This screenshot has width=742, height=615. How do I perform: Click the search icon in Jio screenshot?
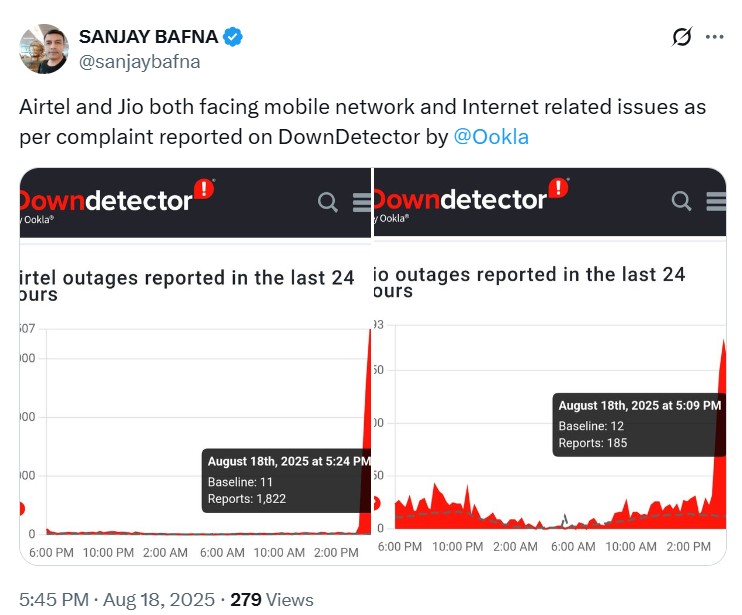682,202
